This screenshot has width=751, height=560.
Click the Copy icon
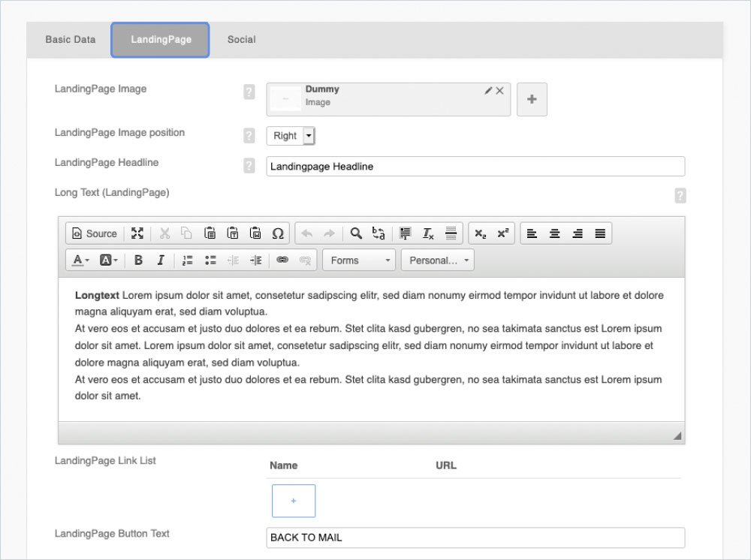[x=186, y=233]
